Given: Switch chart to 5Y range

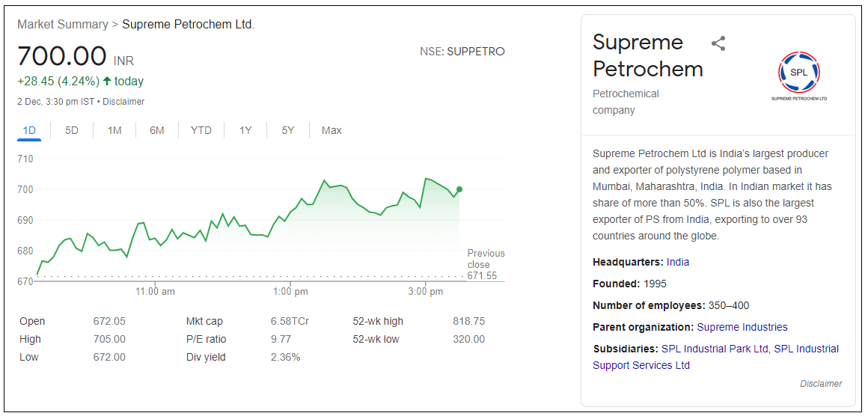Looking at the screenshot, I should pyautogui.click(x=288, y=131).
